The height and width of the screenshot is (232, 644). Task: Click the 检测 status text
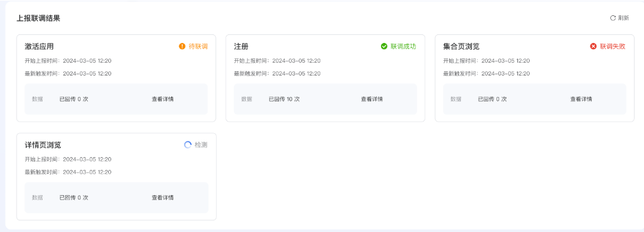tap(201, 145)
